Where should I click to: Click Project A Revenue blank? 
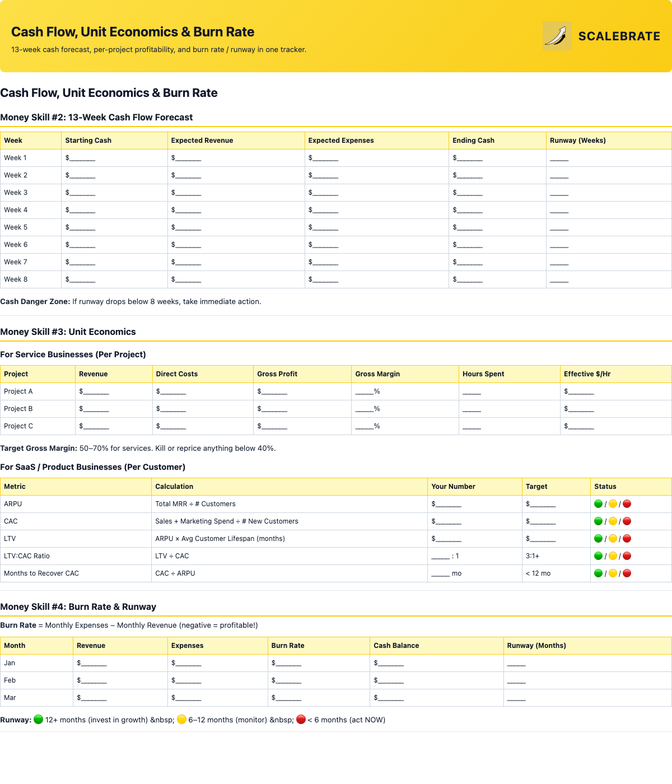coord(94,391)
